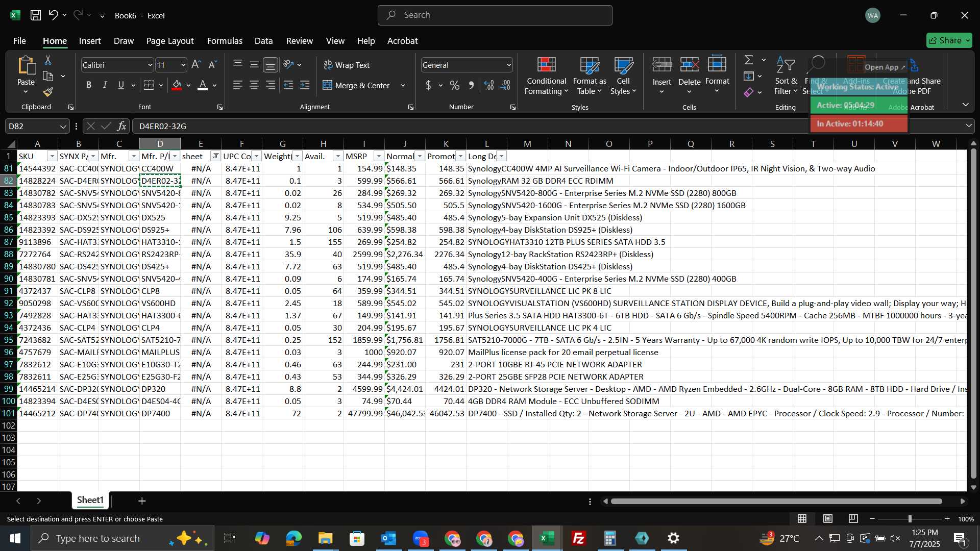Select the Sheet1 worksheet tab
This screenshot has height=551, width=980.
(x=90, y=500)
